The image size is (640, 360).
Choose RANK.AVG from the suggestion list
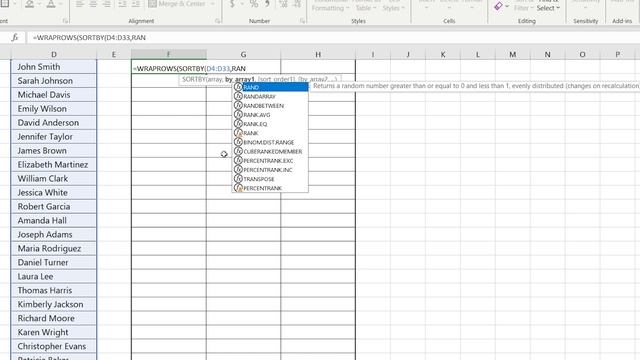pyautogui.click(x=270, y=115)
